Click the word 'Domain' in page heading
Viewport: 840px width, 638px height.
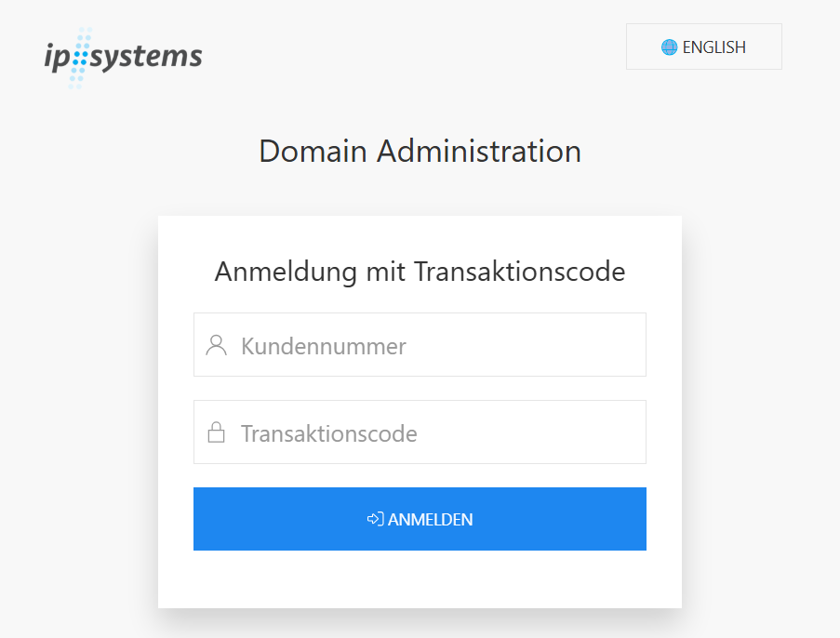pyautogui.click(x=313, y=151)
